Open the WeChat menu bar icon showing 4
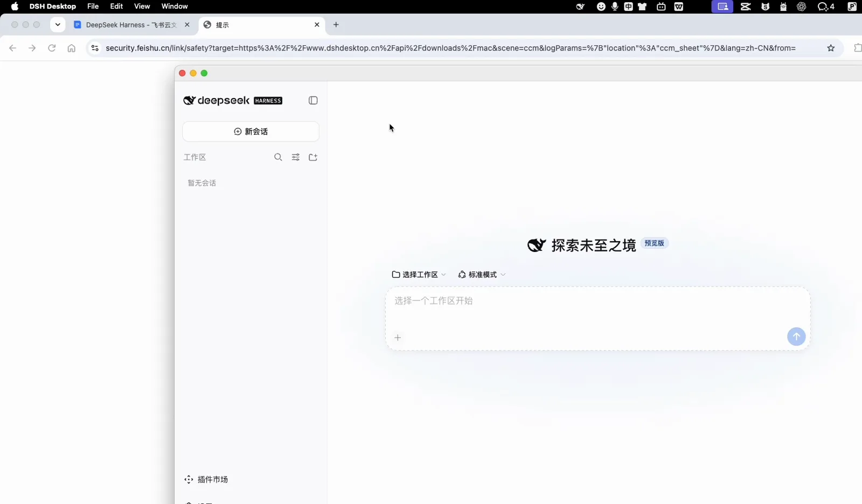Image resolution: width=862 pixels, height=504 pixels. [826, 6]
